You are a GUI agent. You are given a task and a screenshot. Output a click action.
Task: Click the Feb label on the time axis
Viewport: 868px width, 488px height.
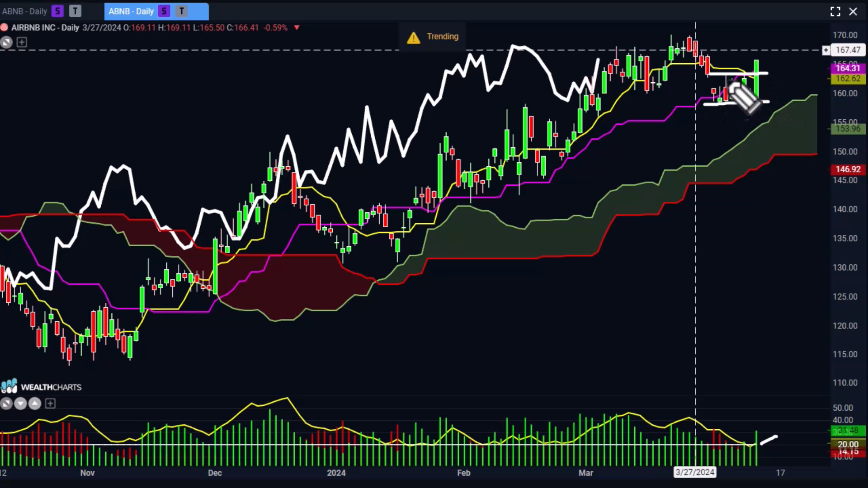coord(464,473)
